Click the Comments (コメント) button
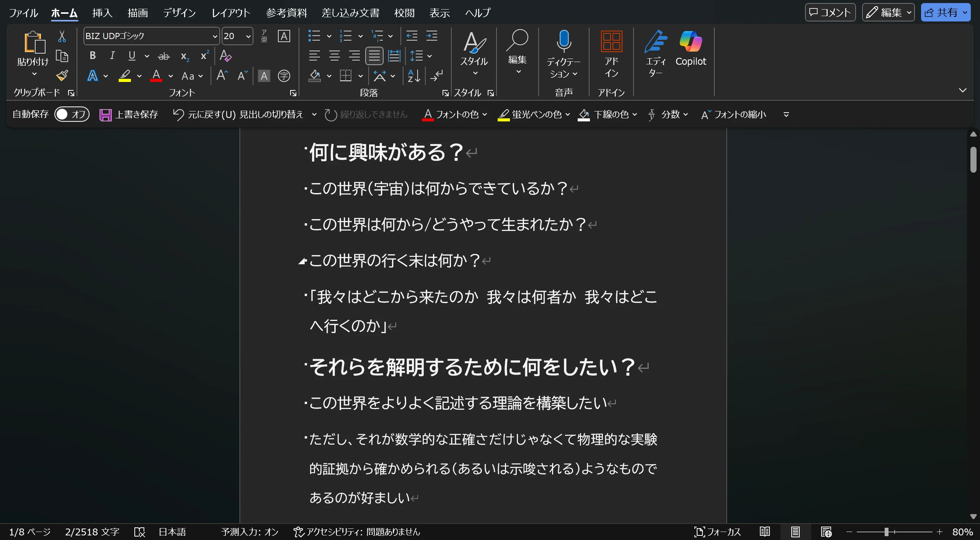 click(x=830, y=13)
